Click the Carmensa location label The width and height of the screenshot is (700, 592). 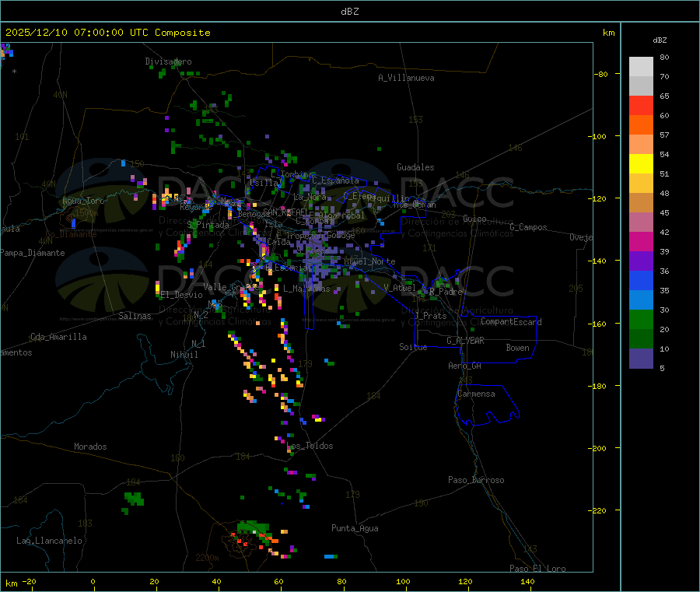(476, 394)
